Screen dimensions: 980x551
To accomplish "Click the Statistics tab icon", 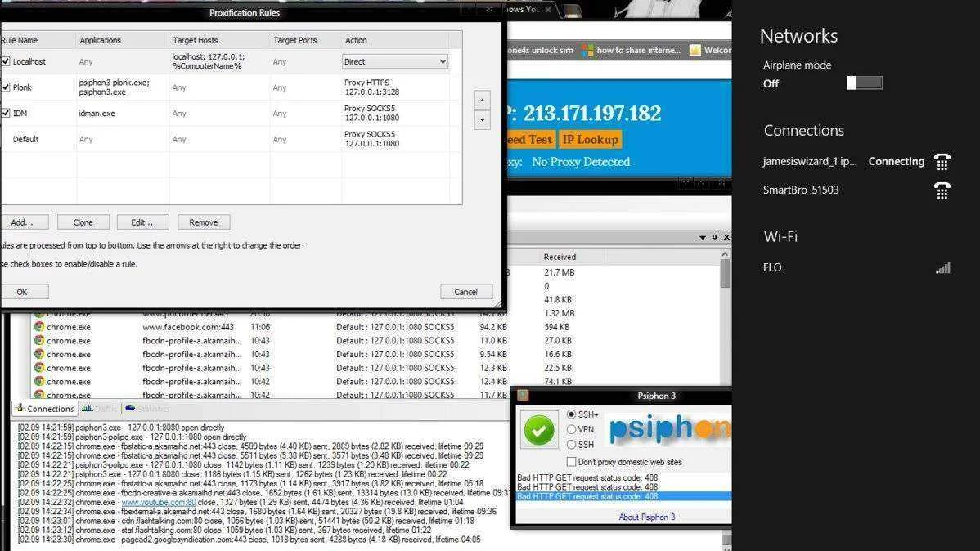I will [130, 408].
